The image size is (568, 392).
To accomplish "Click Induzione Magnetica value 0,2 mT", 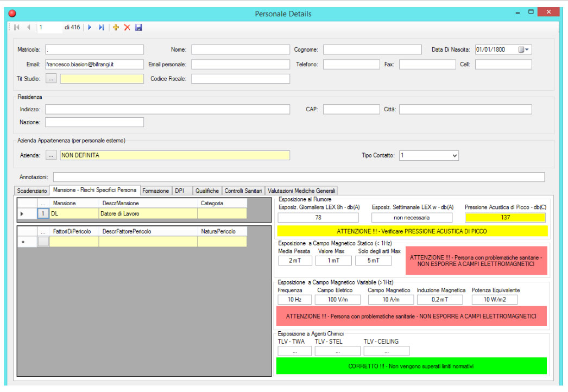I will [x=440, y=300].
